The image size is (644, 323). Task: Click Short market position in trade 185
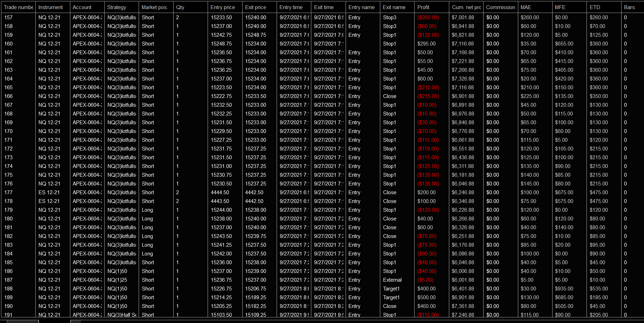click(x=148, y=262)
